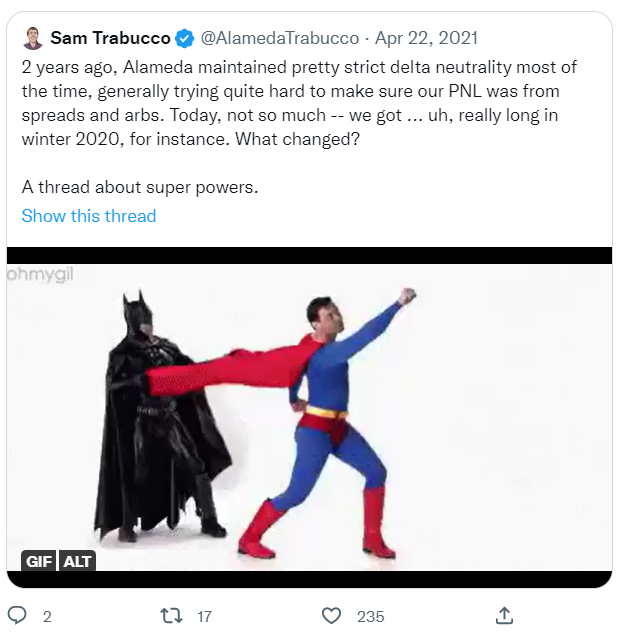Image resolution: width=628 pixels, height=640 pixels.
Task: Visit the @AlamedaTrabucco handle
Action: click(279, 39)
